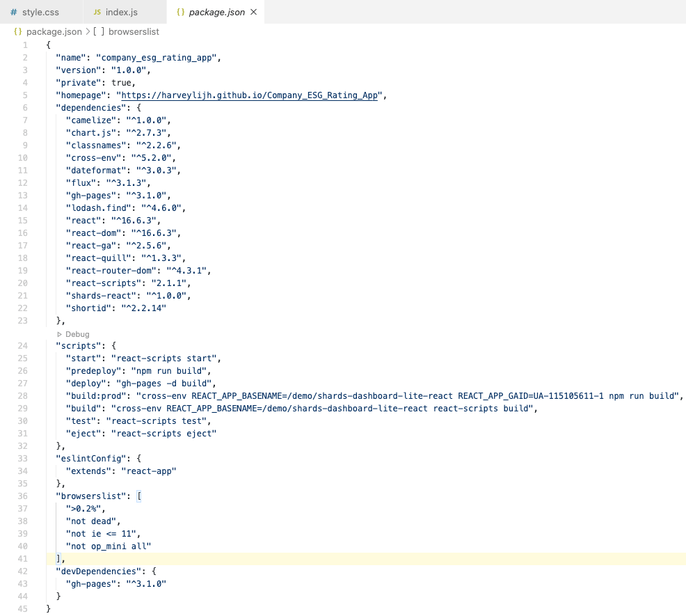Click the highlighted closing bracket on line 41
The width and height of the screenshot is (686, 616).
pos(58,558)
